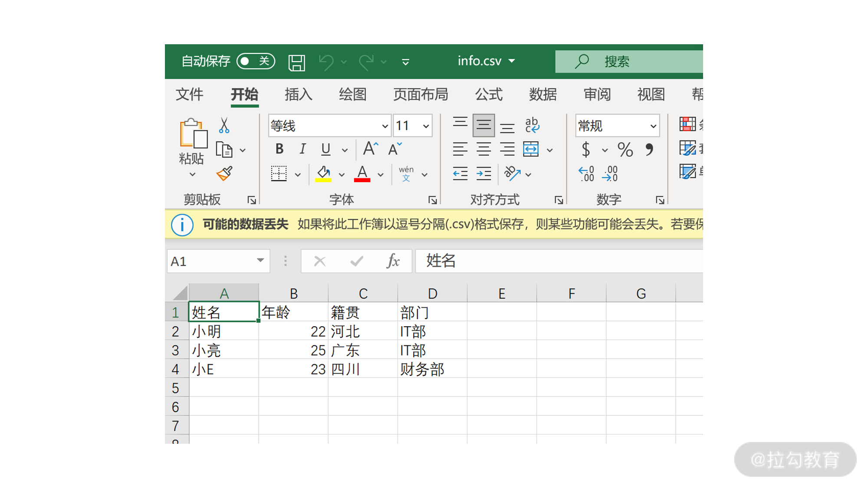Open the 文件 tab

point(190,94)
